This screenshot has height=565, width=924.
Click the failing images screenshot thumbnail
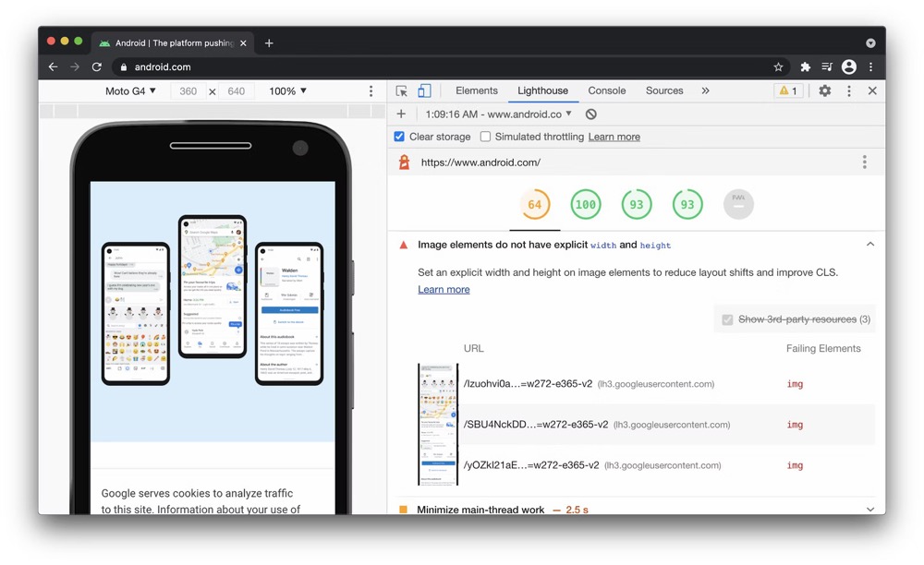pos(438,425)
